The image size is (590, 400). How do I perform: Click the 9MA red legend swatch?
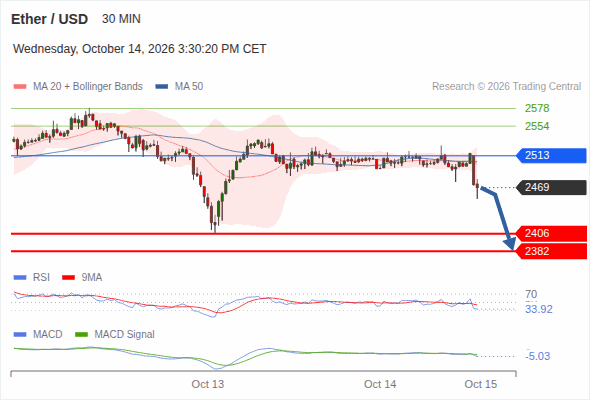(68, 278)
